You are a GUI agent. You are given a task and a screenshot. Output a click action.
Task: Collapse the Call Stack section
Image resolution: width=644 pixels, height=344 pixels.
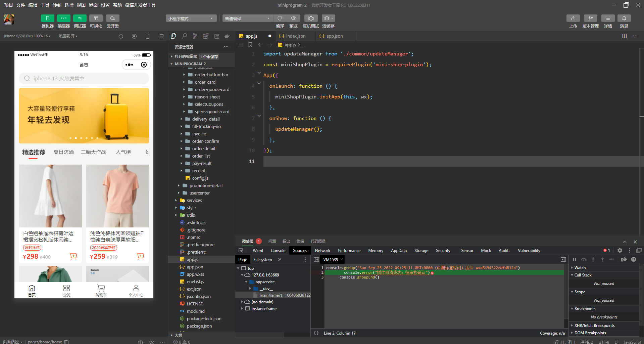click(583, 275)
